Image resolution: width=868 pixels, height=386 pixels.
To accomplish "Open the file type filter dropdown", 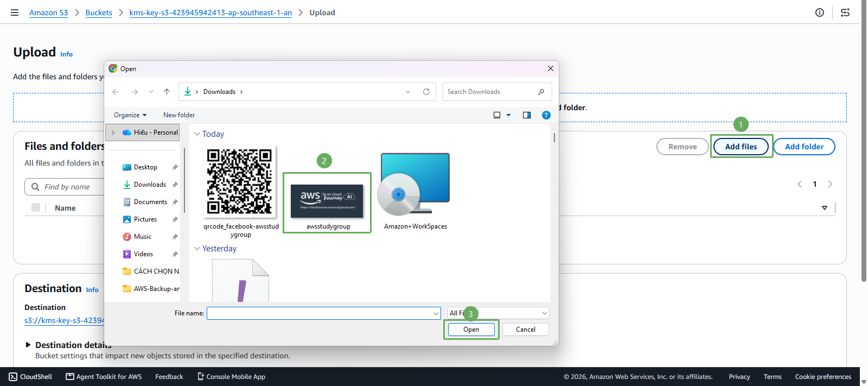I will pos(498,313).
